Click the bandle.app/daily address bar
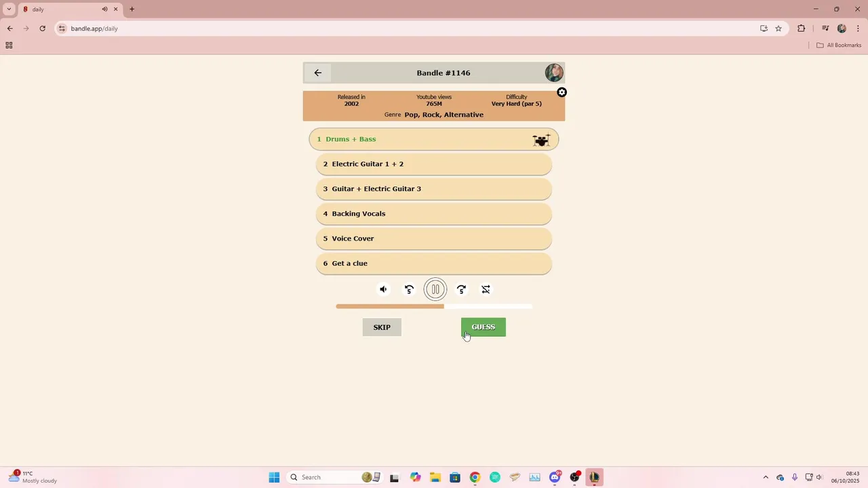Image resolution: width=868 pixels, height=488 pixels. [x=407, y=28]
